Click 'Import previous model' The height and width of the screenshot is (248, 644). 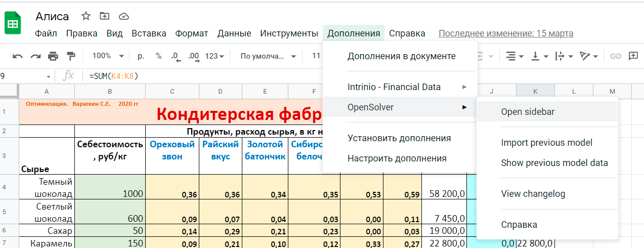[x=547, y=143]
